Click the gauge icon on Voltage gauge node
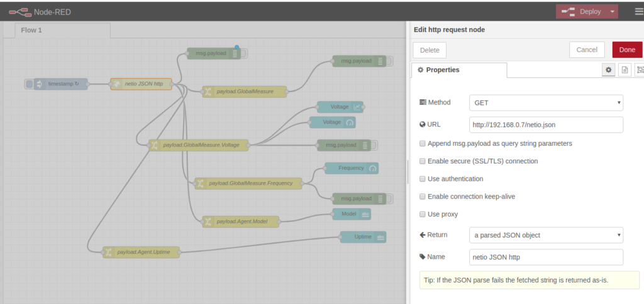Image resolution: width=644 pixels, height=304 pixels. (x=350, y=122)
